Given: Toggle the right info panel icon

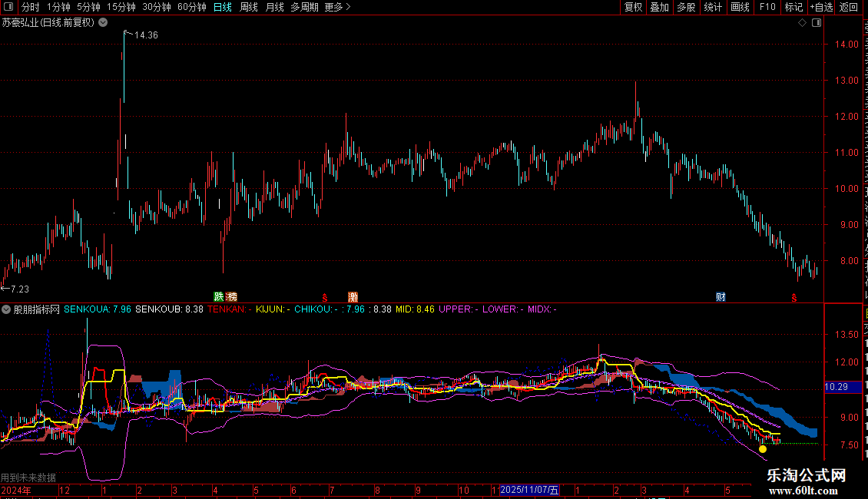Looking at the screenshot, I should click(817, 23).
